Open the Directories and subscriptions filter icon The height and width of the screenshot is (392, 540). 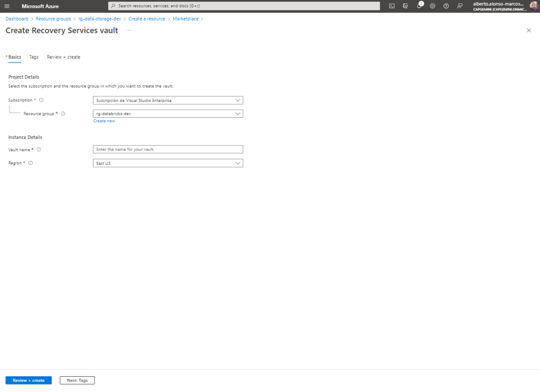click(406, 6)
